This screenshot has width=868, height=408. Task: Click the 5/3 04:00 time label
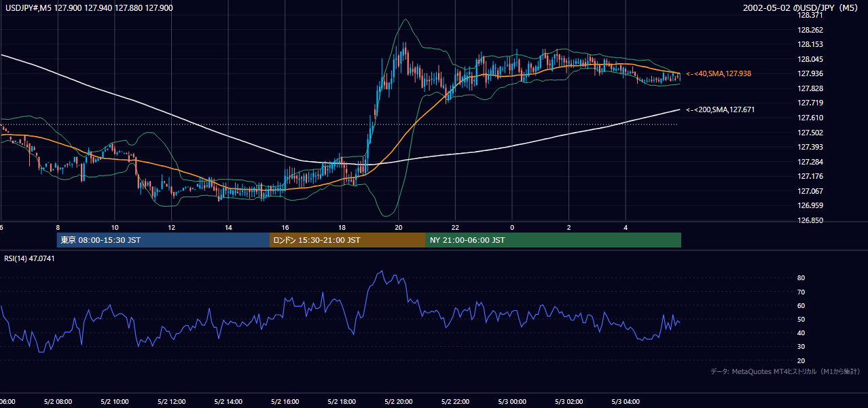tap(626, 402)
